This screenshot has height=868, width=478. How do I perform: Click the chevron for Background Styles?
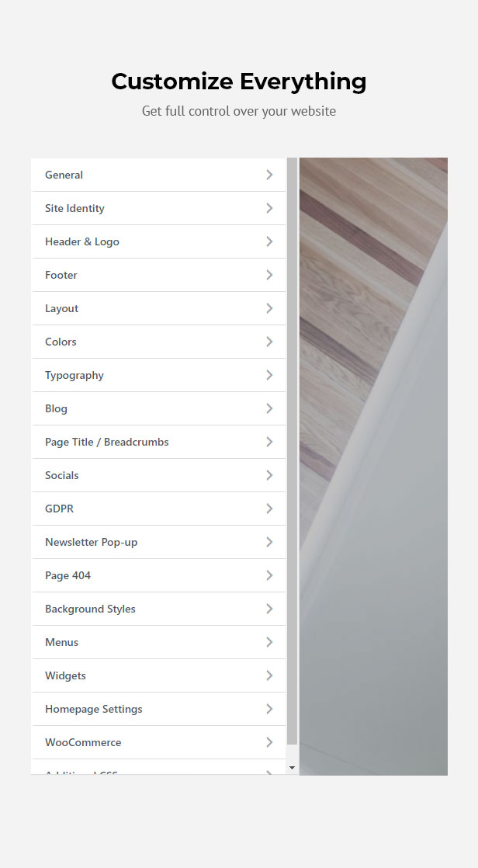pos(269,609)
